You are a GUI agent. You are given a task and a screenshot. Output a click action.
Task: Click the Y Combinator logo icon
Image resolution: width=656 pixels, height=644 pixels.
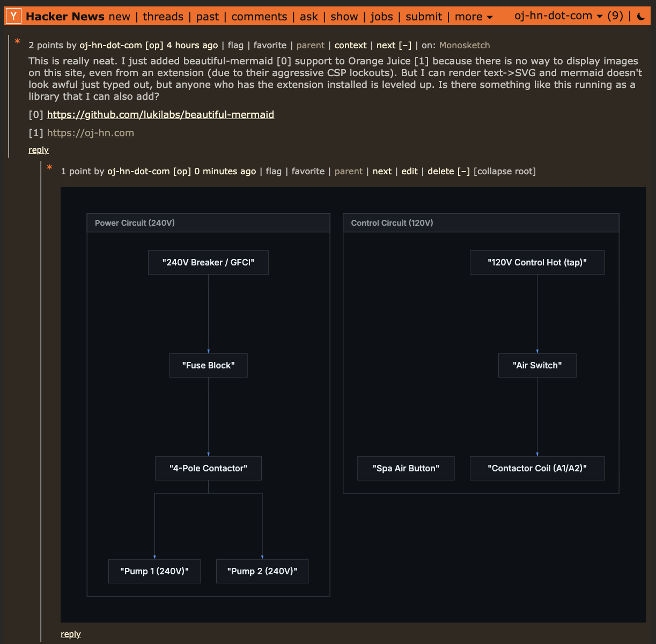click(14, 17)
